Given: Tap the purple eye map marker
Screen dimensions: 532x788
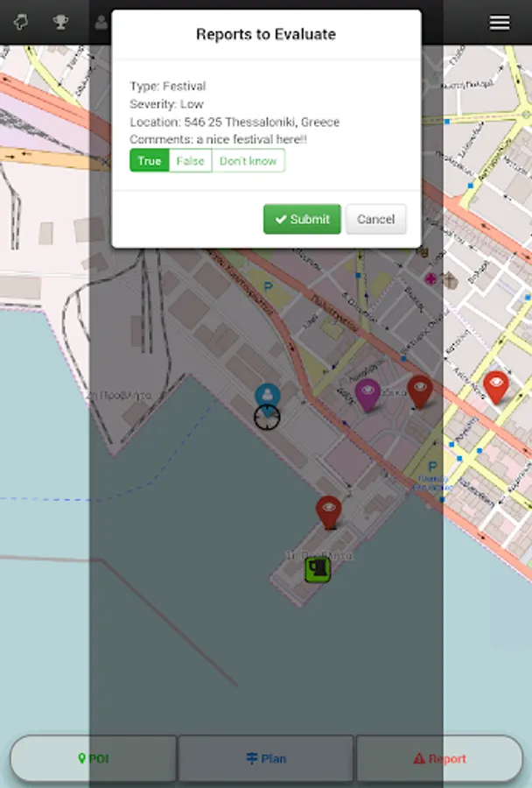Looking at the screenshot, I should 367,396.
